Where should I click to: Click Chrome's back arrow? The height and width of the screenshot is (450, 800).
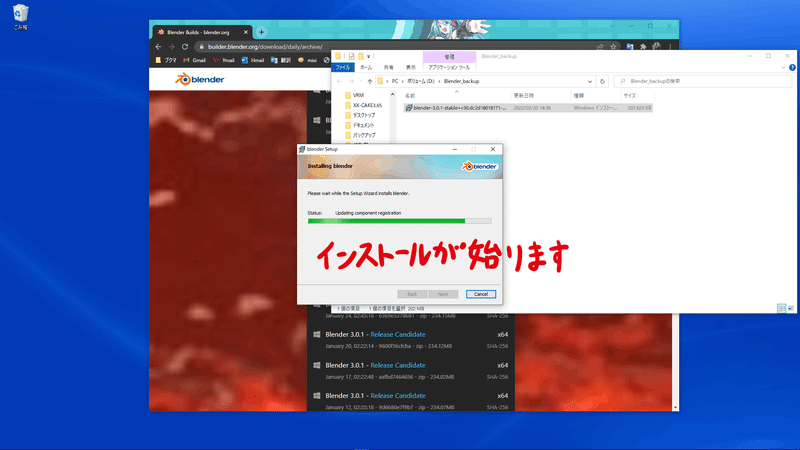[158, 46]
